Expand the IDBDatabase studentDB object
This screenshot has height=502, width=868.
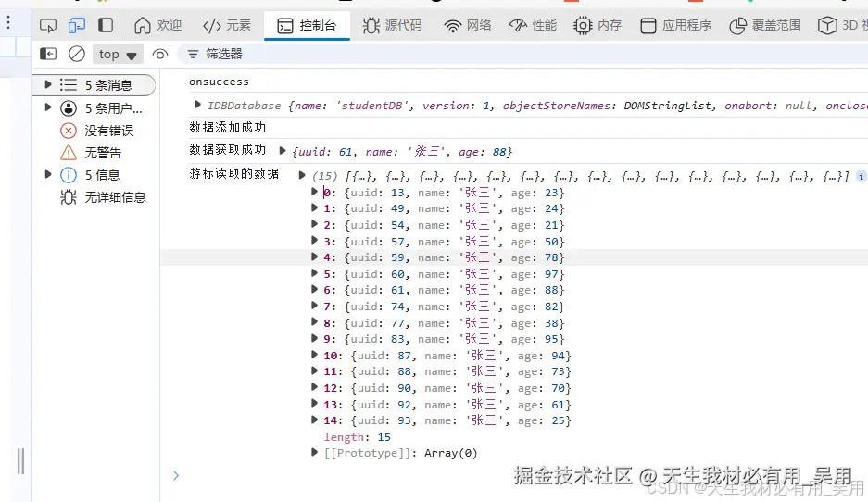point(197,104)
